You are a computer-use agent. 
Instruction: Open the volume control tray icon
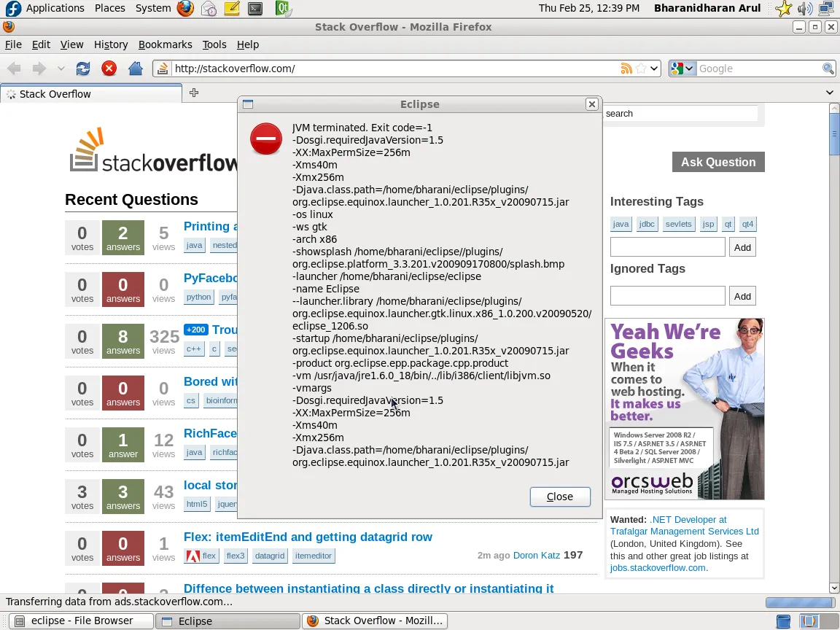tap(804, 8)
